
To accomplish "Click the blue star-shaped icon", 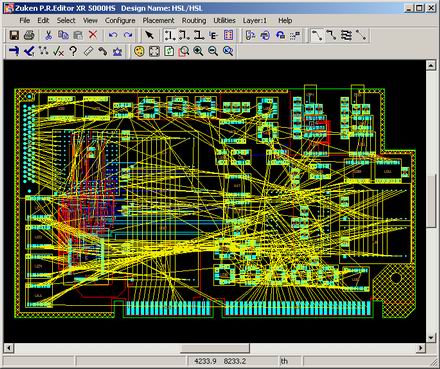I will pyautogui.click(x=117, y=51).
